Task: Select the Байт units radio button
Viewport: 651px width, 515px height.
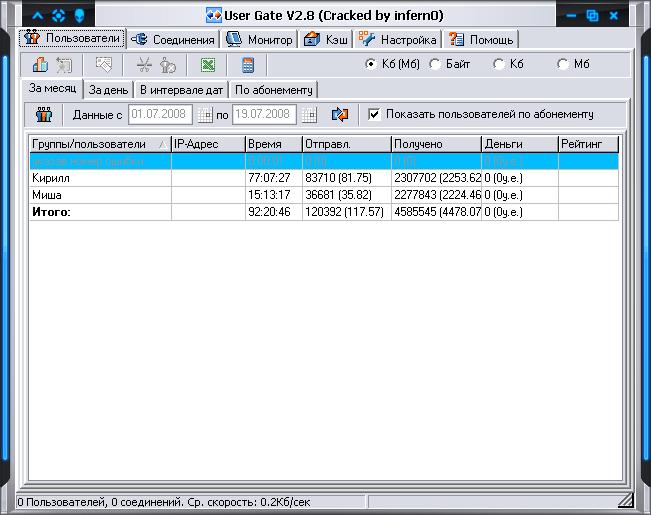Action: coord(435,64)
